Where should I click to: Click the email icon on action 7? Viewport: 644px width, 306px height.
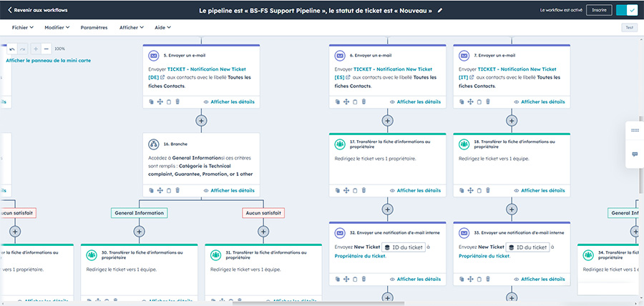pos(464,55)
